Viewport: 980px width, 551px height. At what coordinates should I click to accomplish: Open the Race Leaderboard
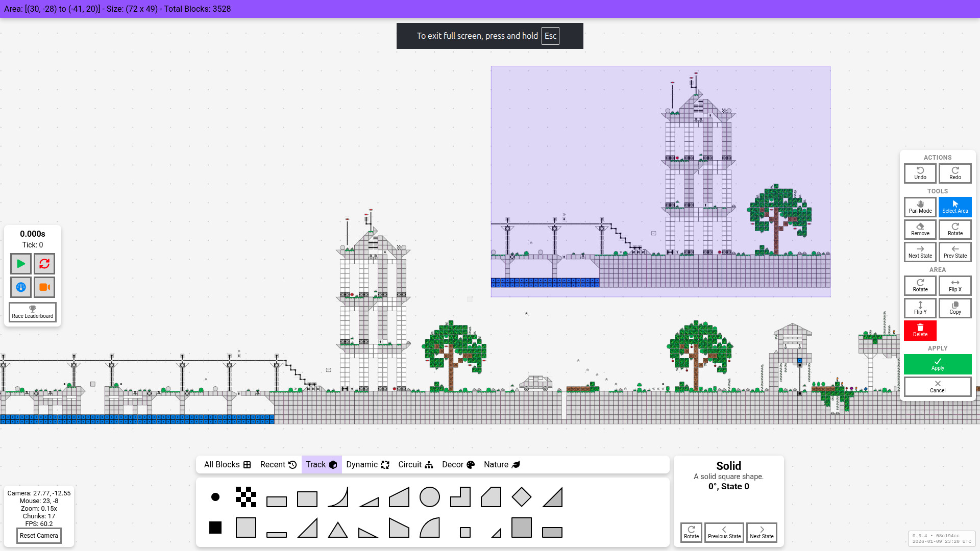pos(32,312)
